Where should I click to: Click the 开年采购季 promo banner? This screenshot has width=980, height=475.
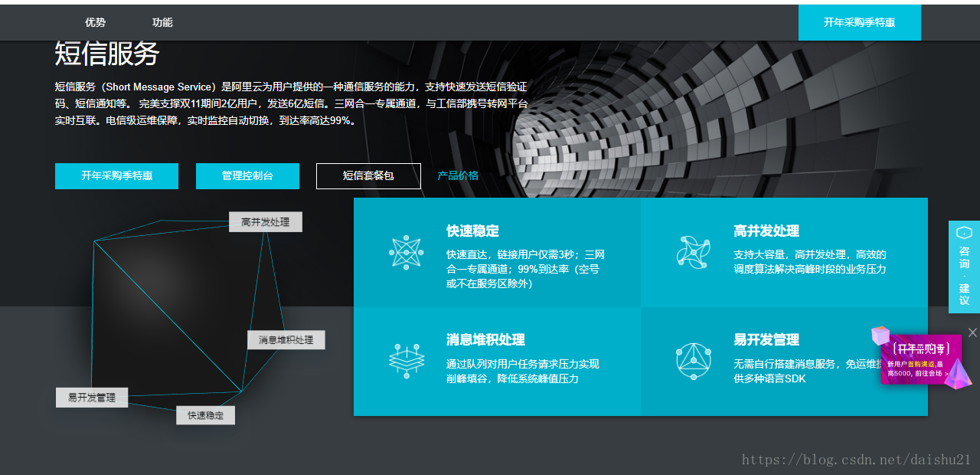(921, 358)
